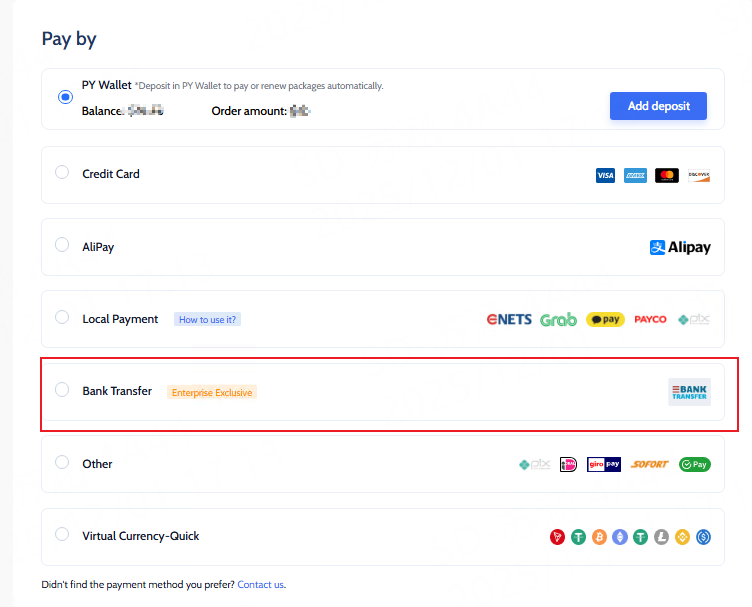Select Virtual Currency-Quick radio option

click(62, 534)
